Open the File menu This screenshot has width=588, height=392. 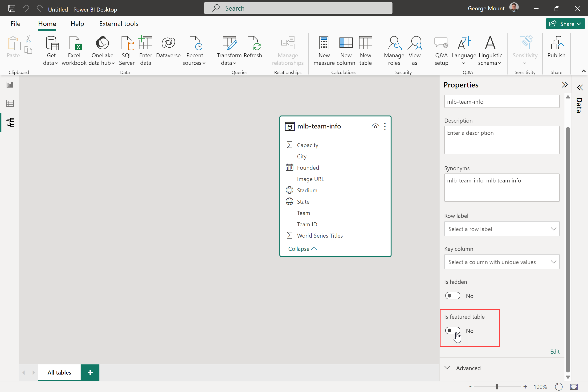click(x=15, y=24)
